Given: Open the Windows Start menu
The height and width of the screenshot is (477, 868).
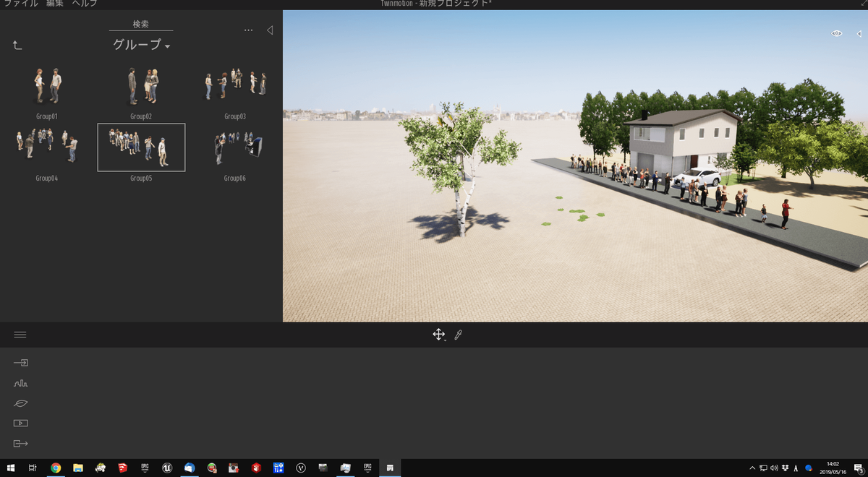Looking at the screenshot, I should (x=11, y=468).
